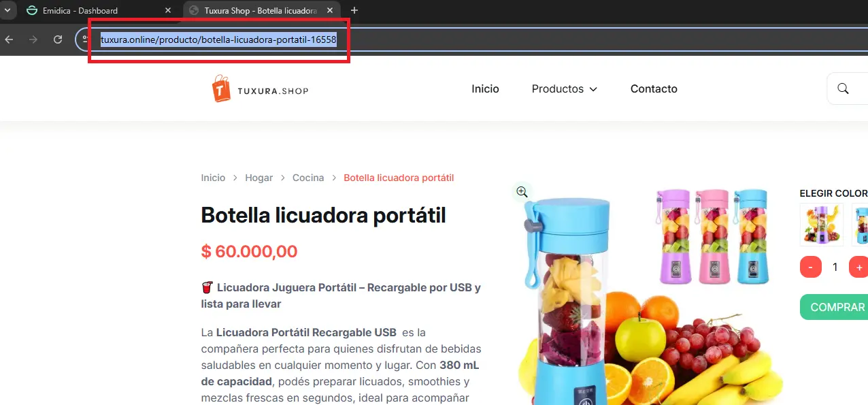
Task: Click the magnifying glass search icon
Action: [843, 88]
